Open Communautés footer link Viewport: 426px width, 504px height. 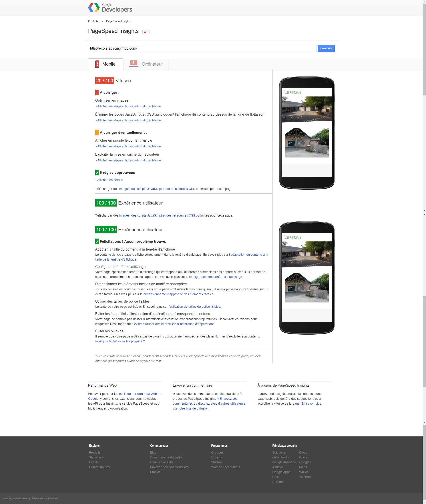[x=99, y=467]
